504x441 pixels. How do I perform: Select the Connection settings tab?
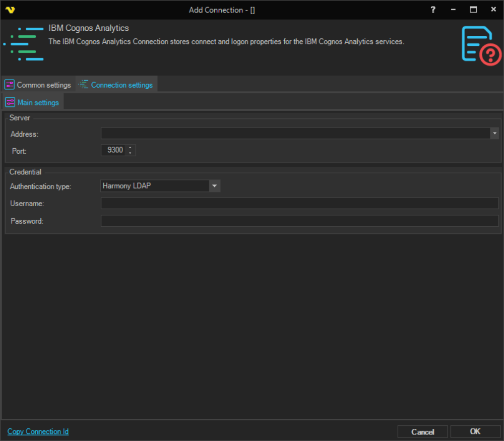click(116, 85)
